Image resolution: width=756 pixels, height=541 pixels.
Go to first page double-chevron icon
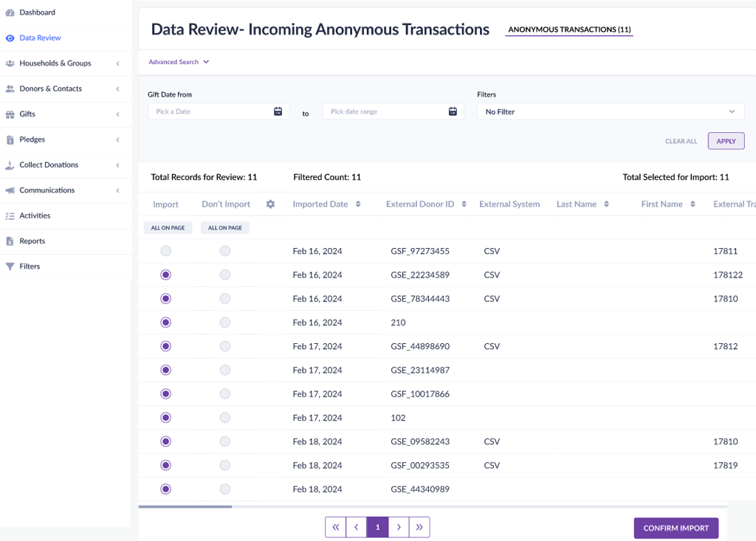click(336, 527)
